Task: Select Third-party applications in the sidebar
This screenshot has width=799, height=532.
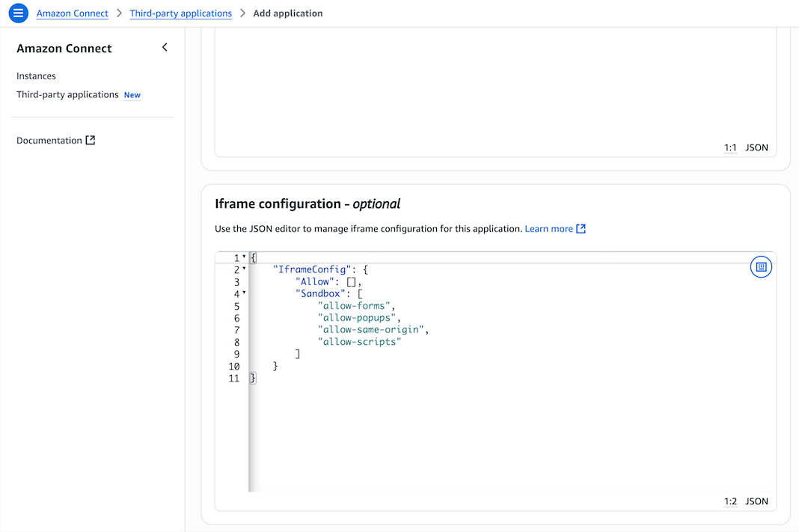Action: pos(67,94)
